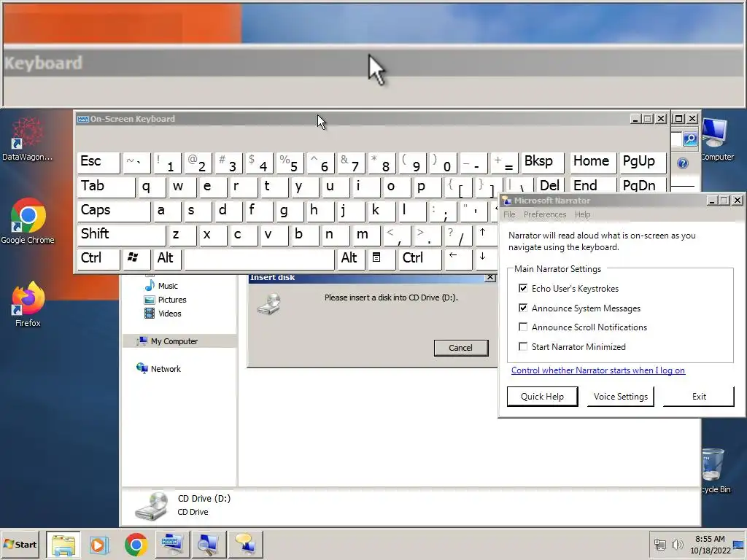Switch to Narrator taskbar button
The width and height of the screenshot is (747, 560).
(245, 544)
